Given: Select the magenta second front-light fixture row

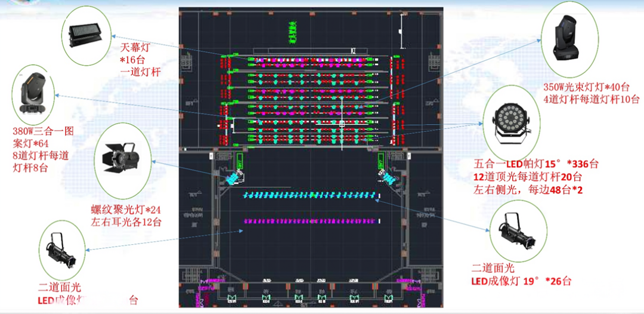Looking at the screenshot, I should (310, 221).
